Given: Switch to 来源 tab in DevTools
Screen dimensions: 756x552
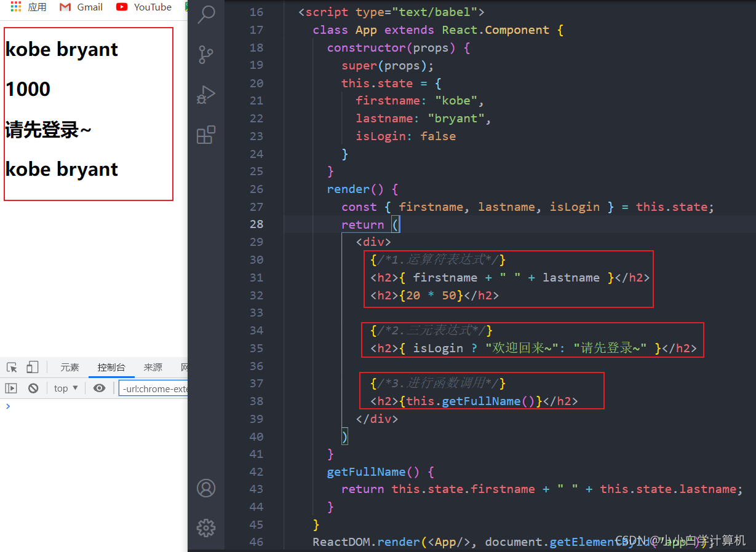Looking at the screenshot, I should (153, 368).
